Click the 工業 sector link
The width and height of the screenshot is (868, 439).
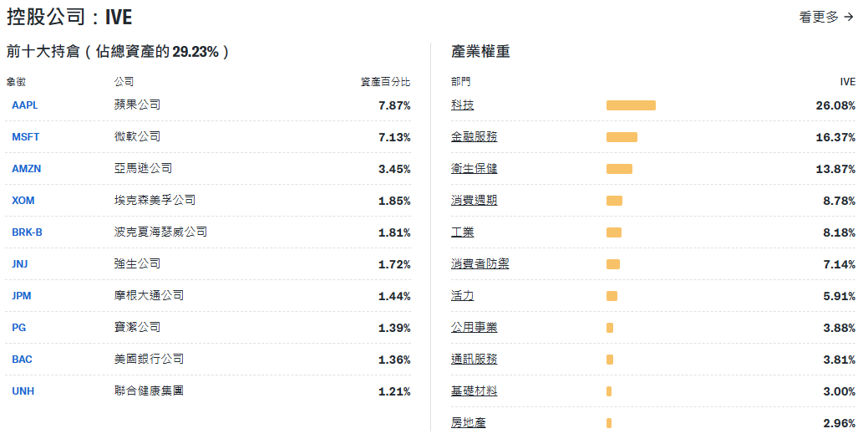[x=463, y=232]
